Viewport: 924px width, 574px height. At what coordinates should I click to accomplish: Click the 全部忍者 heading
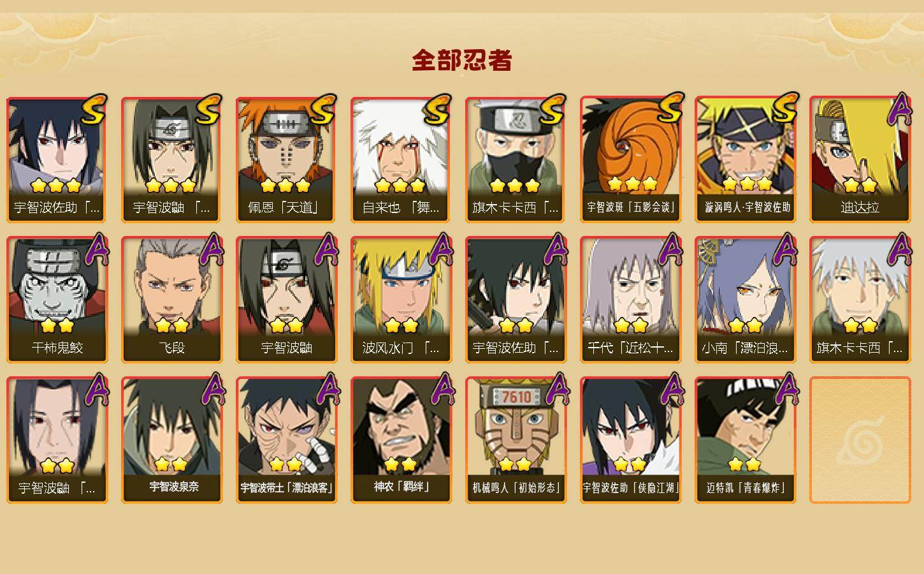click(462, 60)
